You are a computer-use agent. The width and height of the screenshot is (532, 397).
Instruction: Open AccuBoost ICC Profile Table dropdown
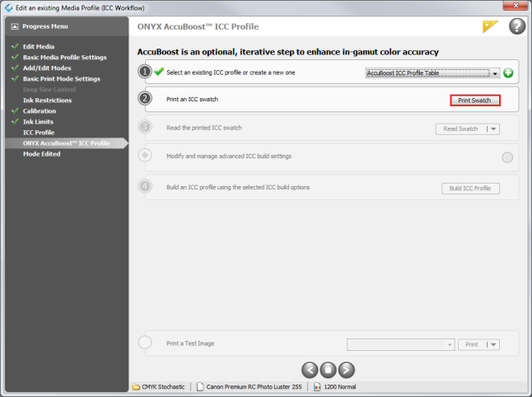(x=432, y=73)
